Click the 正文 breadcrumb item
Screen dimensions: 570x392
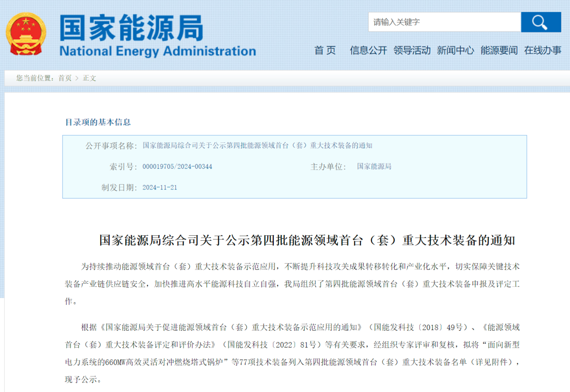[x=89, y=78]
